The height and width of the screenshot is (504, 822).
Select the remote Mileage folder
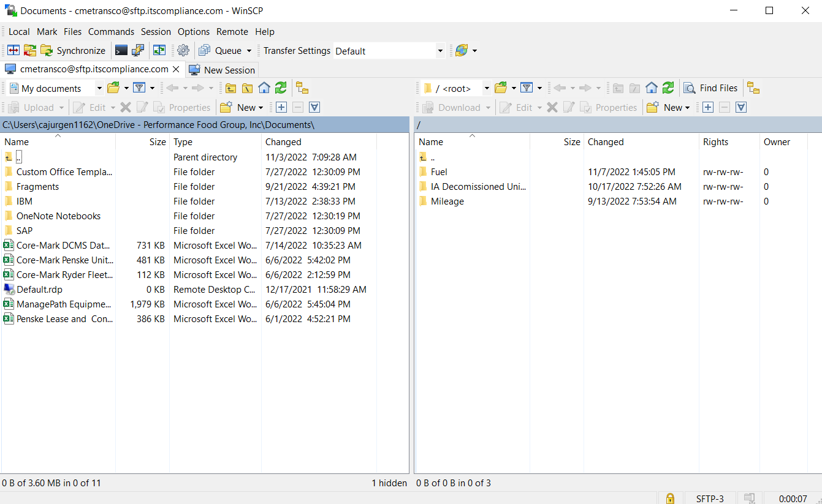(447, 201)
